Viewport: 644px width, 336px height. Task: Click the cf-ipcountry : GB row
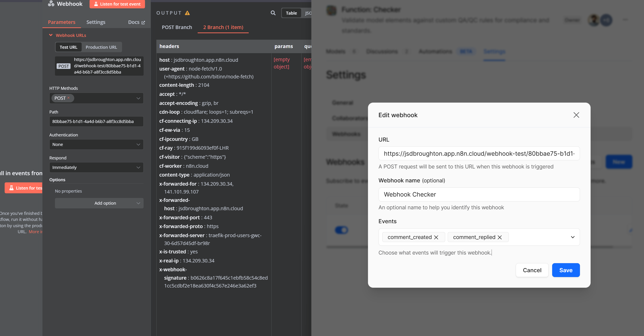[x=179, y=139]
